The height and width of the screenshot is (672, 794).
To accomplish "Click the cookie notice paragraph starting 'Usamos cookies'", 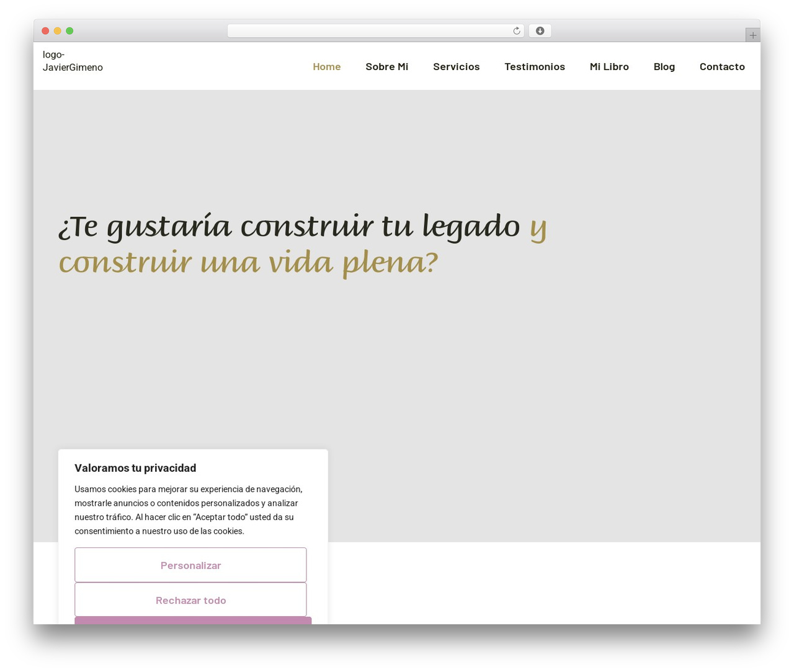I will click(x=189, y=510).
